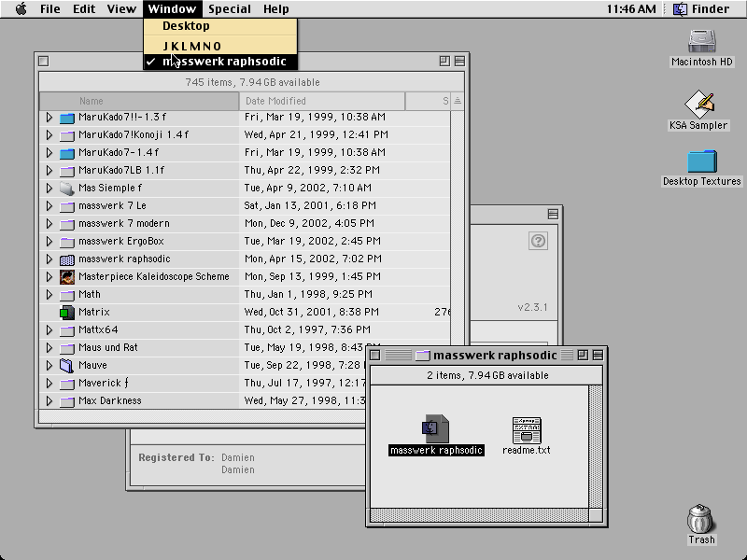Select the Mattx64 folder icon

(67, 330)
